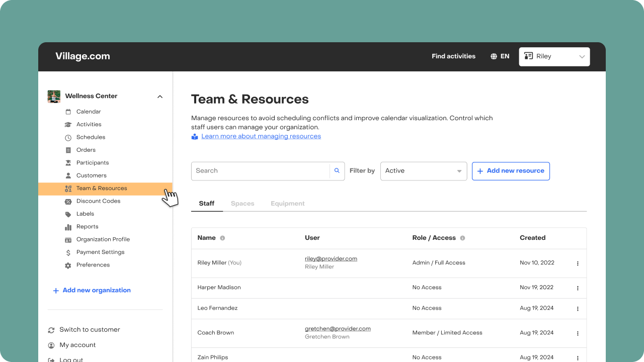Click the Organization Profile card icon

[68, 240]
